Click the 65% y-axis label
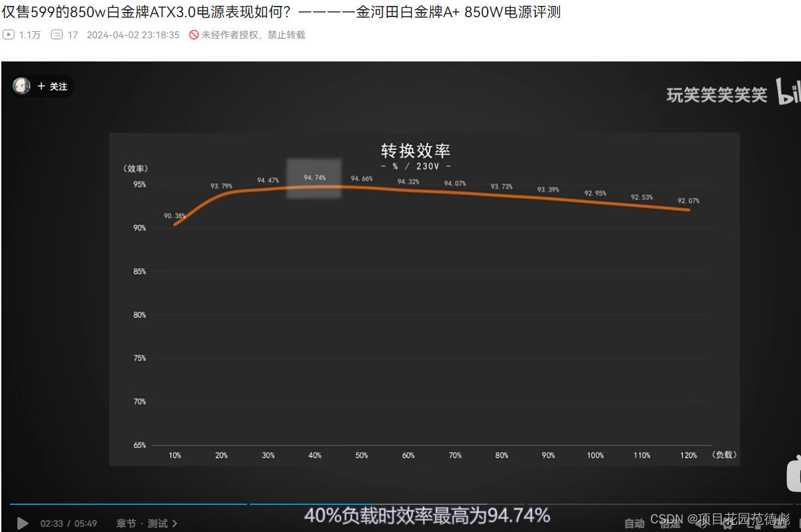This screenshot has width=801, height=532. pos(139,445)
